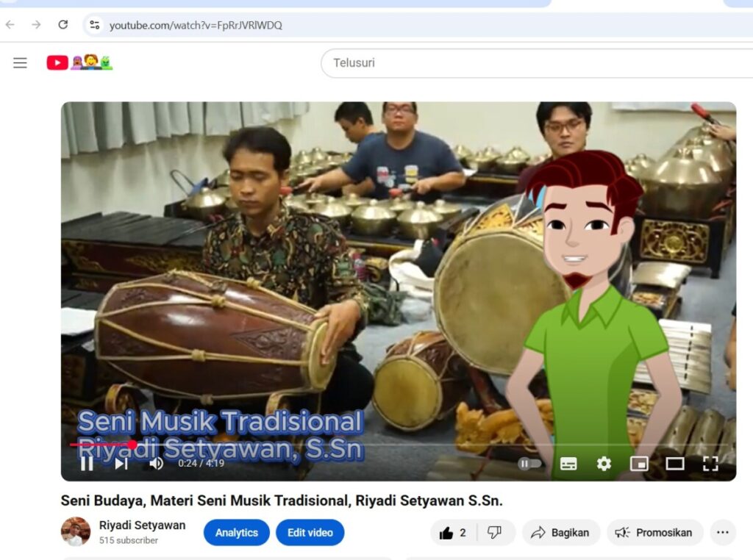Open the Riyadi Setyawan channel avatar
The width and height of the screenshot is (753, 560).
point(75,532)
